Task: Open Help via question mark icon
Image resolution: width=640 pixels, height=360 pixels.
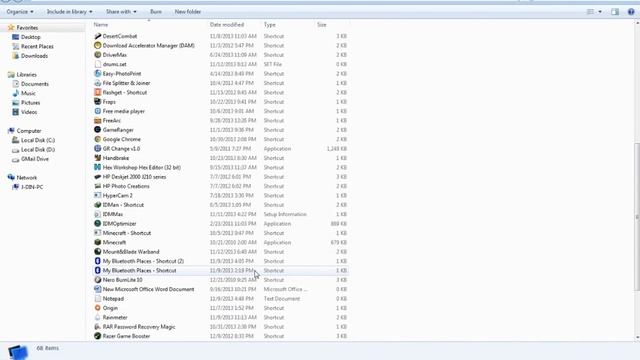Action: coord(631,12)
